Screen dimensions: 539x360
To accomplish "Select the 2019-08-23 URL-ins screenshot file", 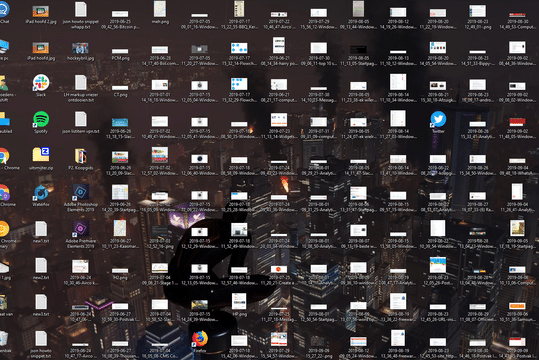I will pos(438,313).
